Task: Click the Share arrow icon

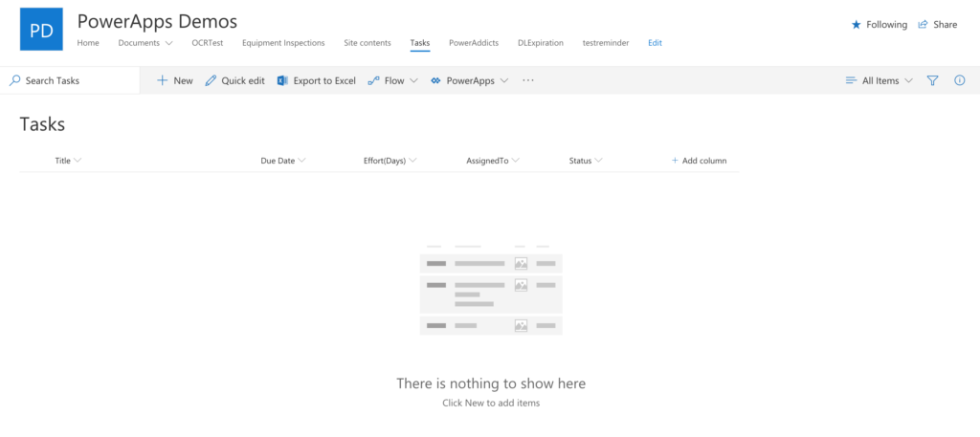Action: coord(923,24)
